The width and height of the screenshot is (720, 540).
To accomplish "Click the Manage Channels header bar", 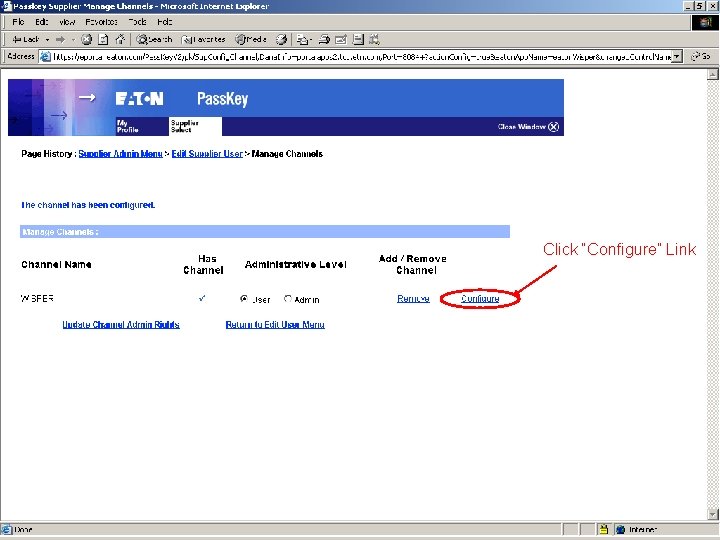I will click(x=264, y=231).
